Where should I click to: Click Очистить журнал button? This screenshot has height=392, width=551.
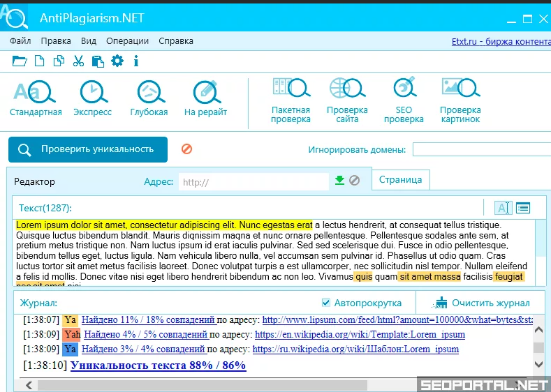pyautogui.click(x=481, y=303)
